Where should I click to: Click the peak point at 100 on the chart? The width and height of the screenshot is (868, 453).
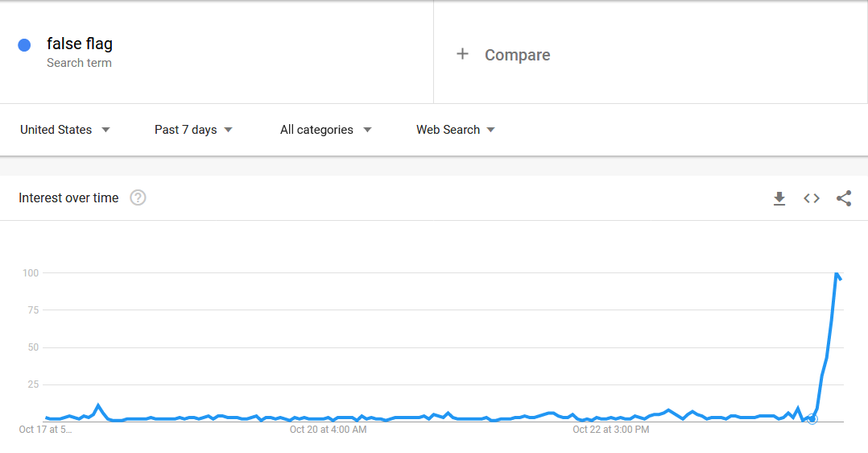(x=837, y=274)
